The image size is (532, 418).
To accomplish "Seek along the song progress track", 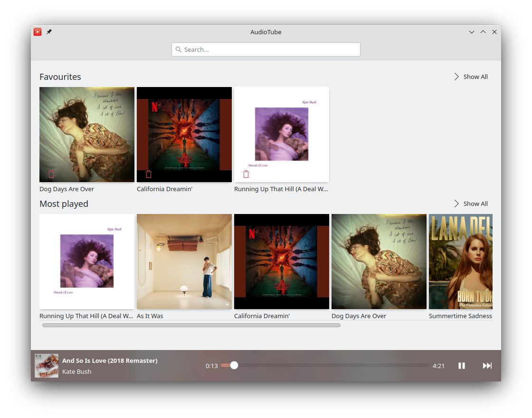I will pos(325,365).
